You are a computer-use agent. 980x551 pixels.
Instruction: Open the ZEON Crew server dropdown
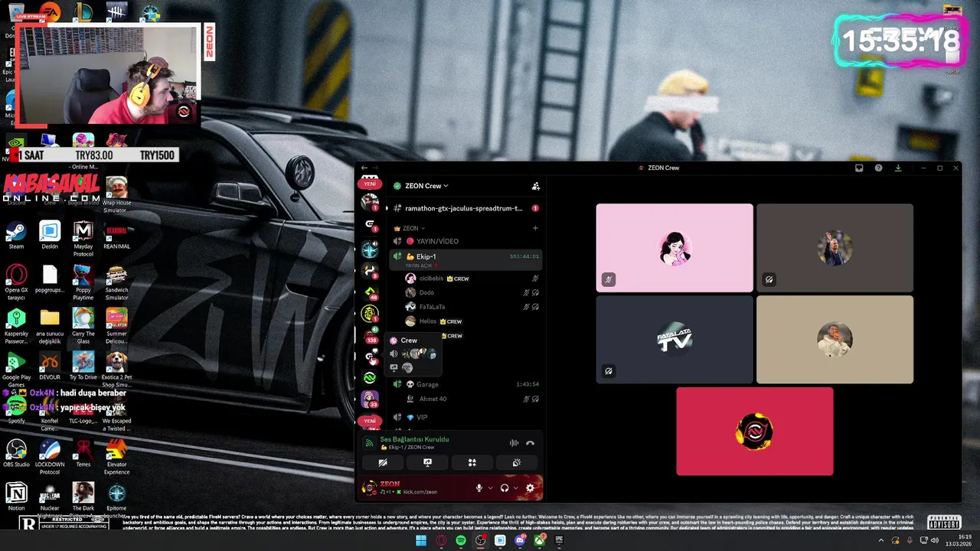click(x=426, y=186)
